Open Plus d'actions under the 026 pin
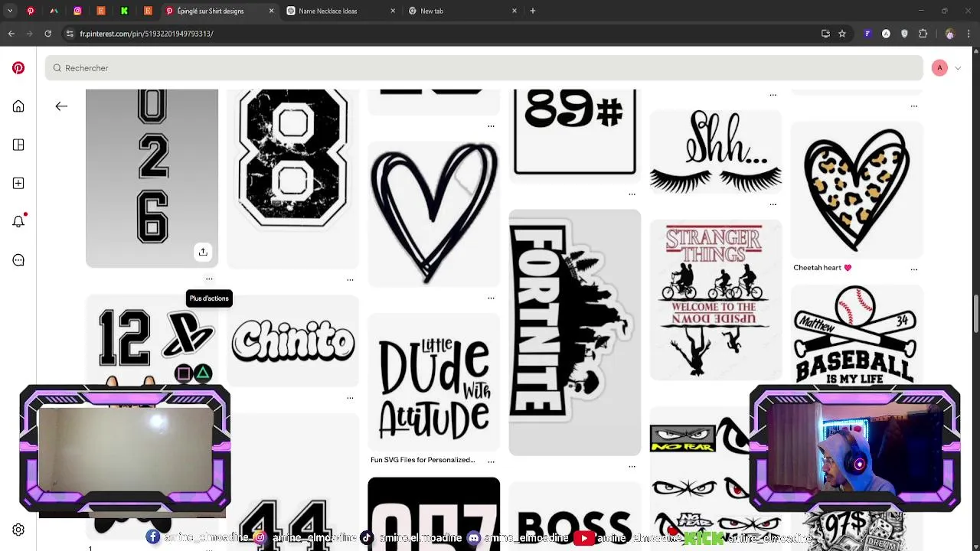This screenshot has height=551, width=980. point(209,279)
